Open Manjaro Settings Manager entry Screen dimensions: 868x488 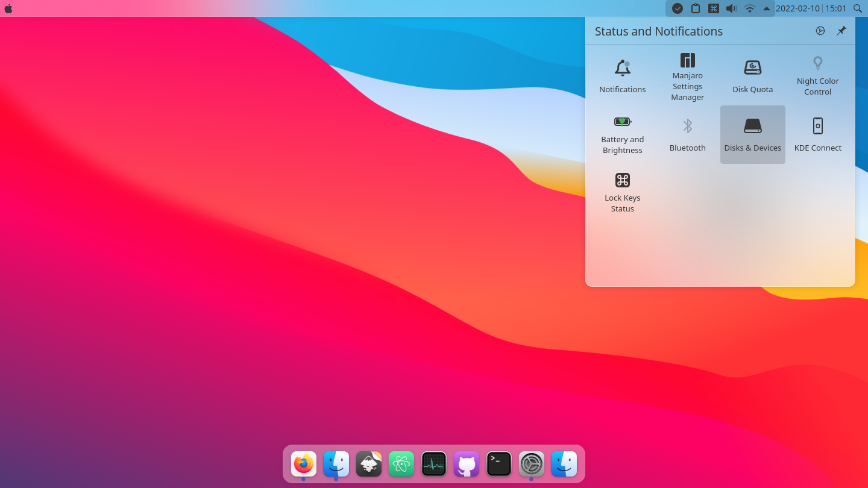click(688, 77)
